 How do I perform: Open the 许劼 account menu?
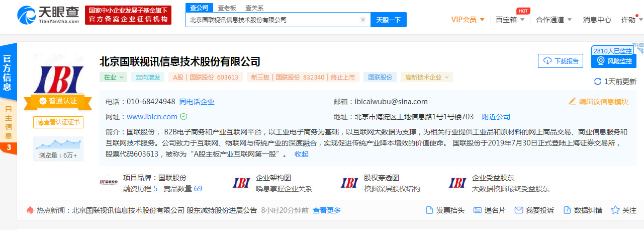[631, 20]
